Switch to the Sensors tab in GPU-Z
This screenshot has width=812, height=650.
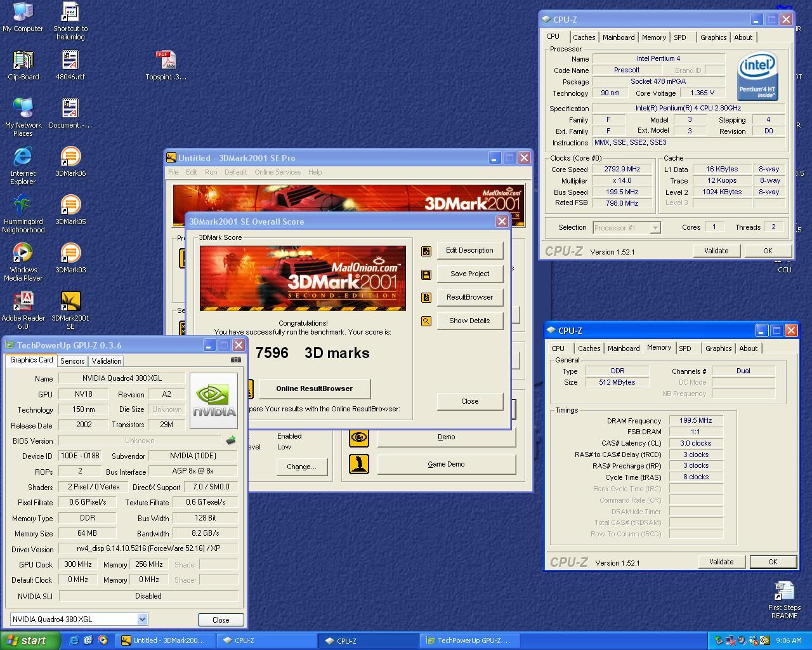72,361
